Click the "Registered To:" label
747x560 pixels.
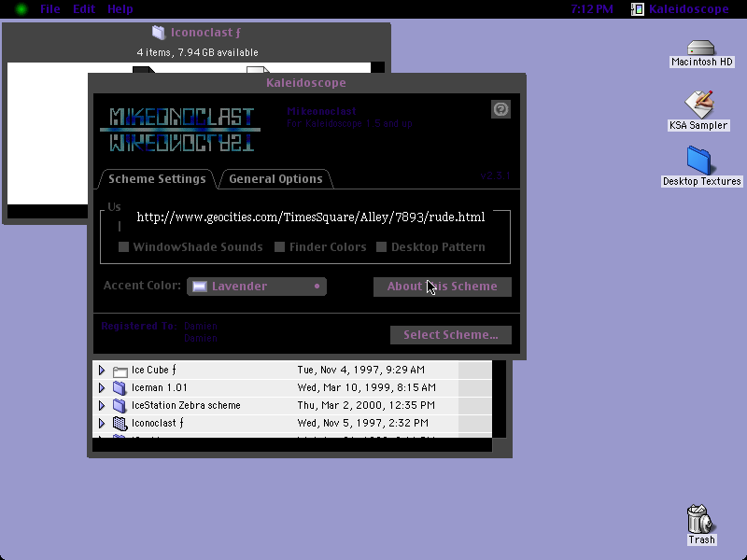coord(138,326)
